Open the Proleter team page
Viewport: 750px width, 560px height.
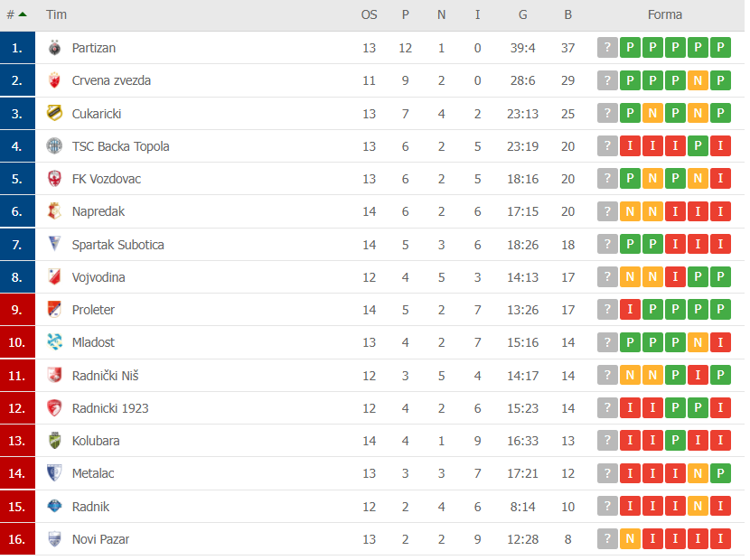(x=93, y=310)
